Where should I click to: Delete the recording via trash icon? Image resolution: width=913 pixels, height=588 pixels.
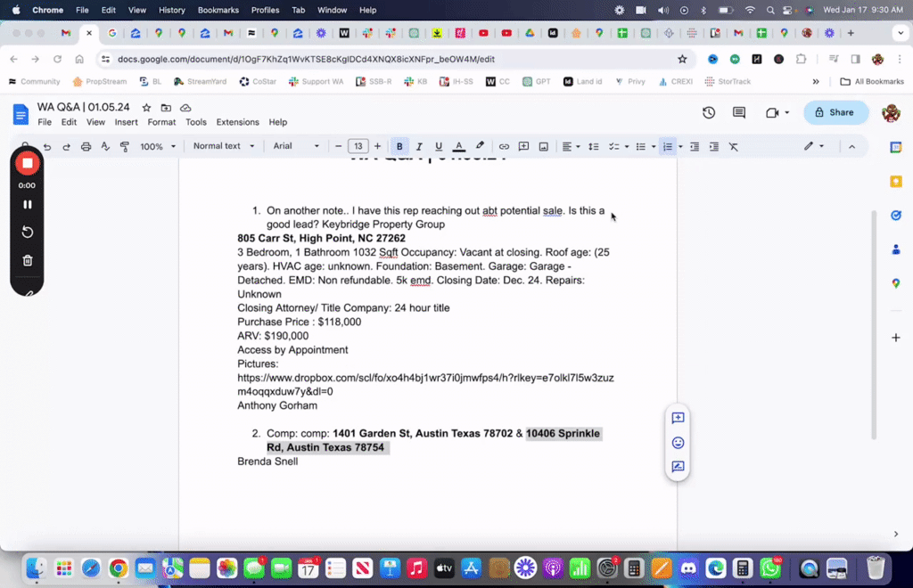click(x=28, y=260)
